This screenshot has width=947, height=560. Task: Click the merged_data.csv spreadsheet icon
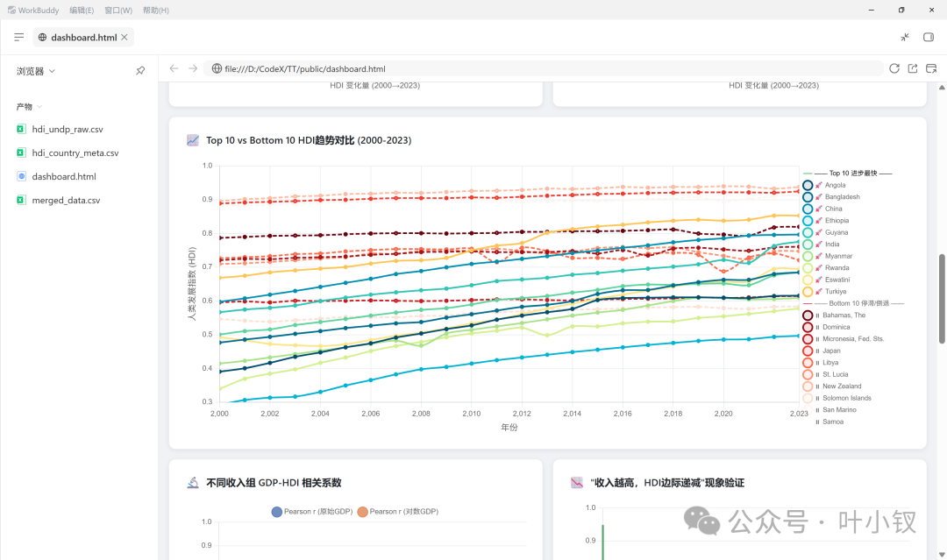(21, 200)
